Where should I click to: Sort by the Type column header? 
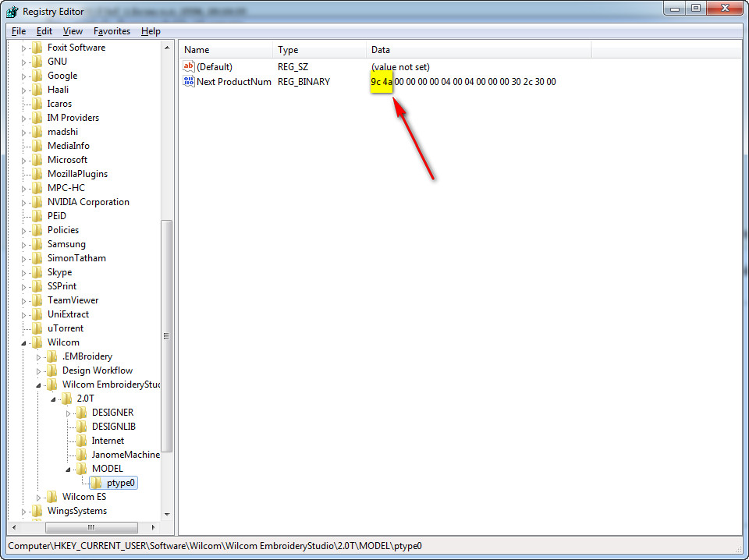coord(319,50)
